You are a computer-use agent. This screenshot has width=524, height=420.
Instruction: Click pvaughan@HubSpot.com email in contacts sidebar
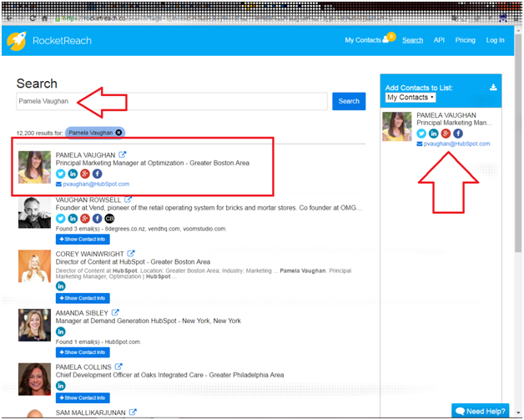[456, 144]
